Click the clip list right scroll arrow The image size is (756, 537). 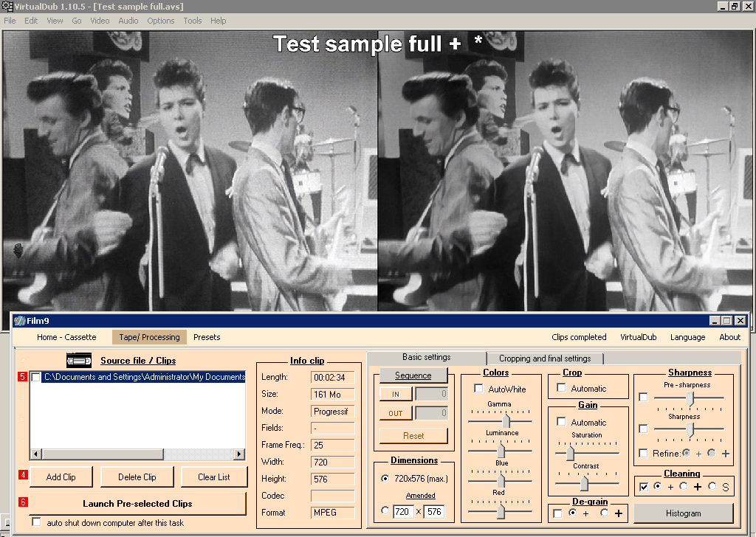click(x=239, y=454)
